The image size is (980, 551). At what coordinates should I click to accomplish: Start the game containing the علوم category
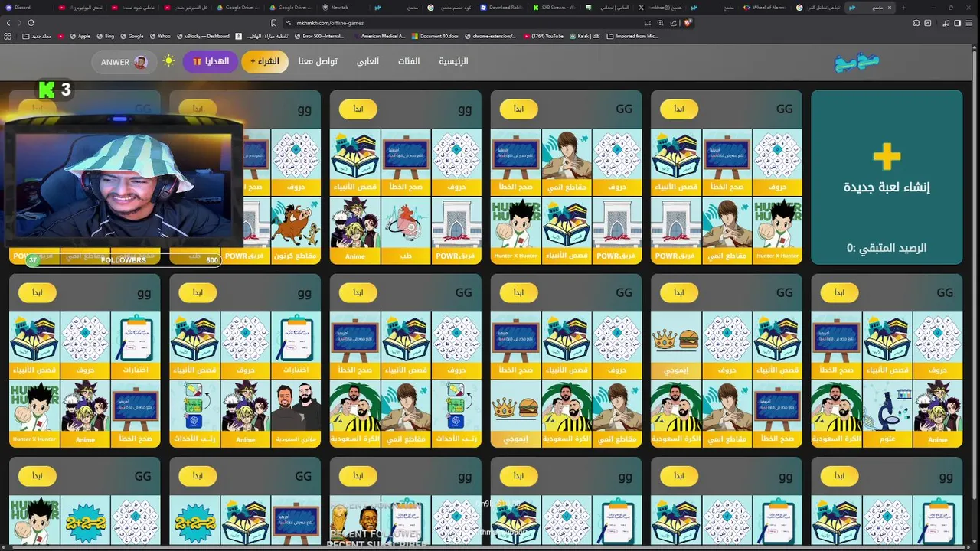tap(840, 292)
